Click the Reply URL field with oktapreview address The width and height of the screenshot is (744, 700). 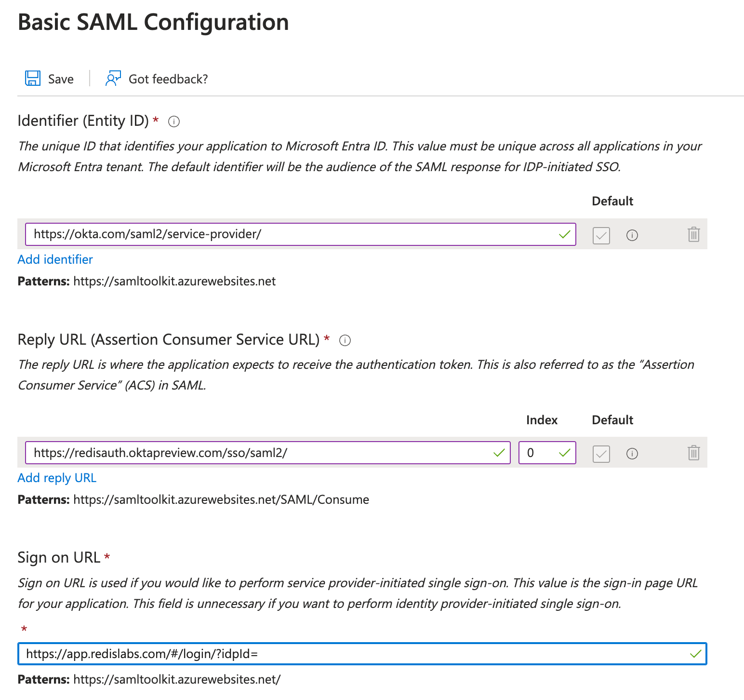point(260,453)
